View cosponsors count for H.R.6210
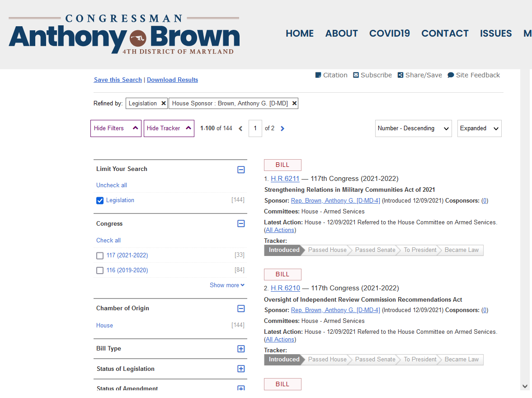This screenshot has height=398, width=532. coord(485,310)
